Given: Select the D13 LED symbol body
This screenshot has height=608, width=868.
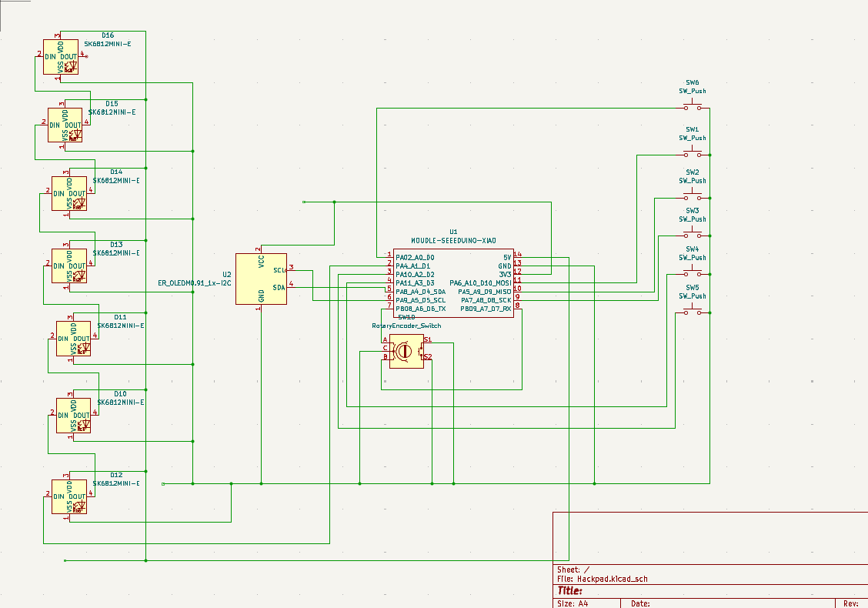Looking at the screenshot, I should tap(69, 266).
